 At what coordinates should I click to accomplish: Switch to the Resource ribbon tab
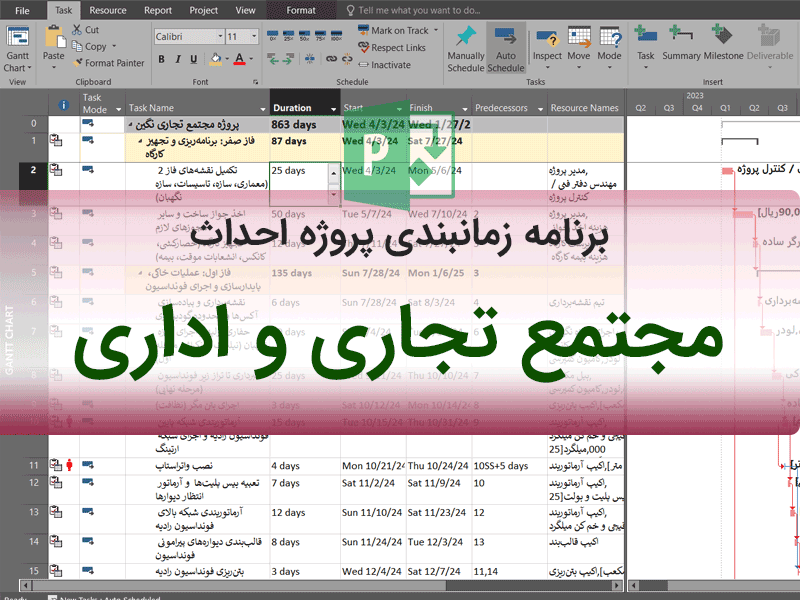coord(108,10)
